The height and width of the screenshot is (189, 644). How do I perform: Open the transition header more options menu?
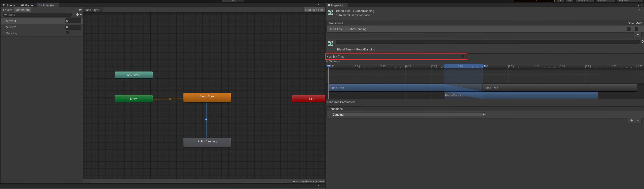(643, 10)
